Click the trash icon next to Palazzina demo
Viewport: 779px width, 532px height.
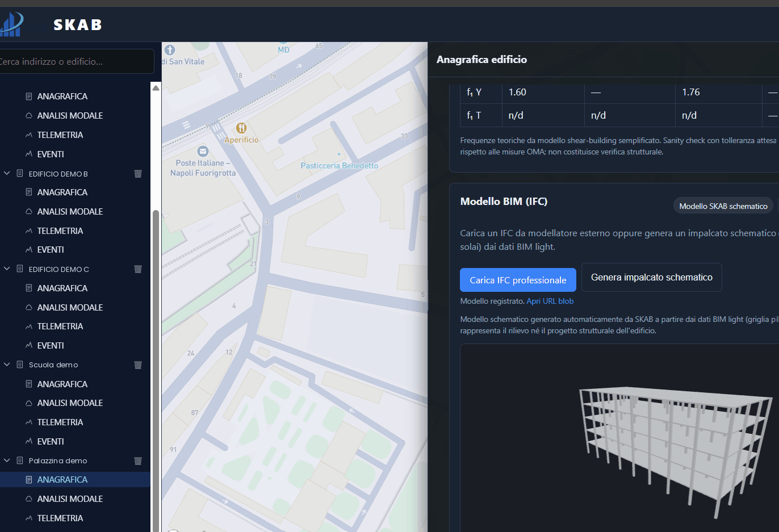[138, 461]
